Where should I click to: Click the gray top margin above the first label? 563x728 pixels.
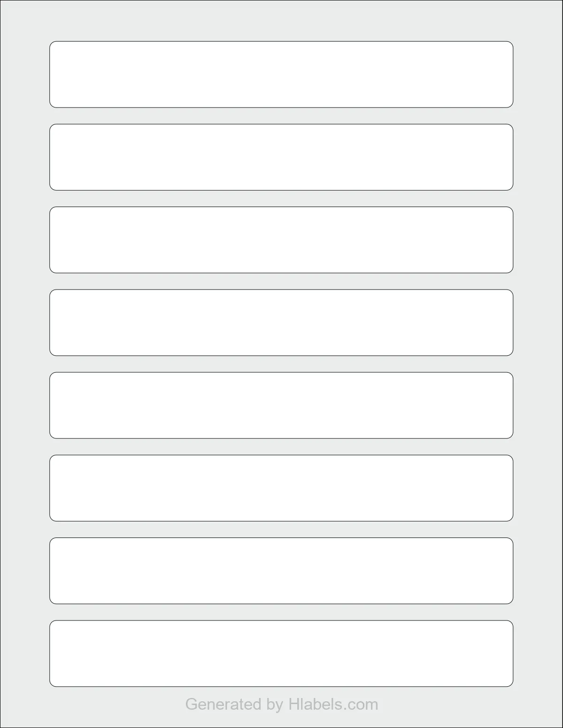pos(281,21)
